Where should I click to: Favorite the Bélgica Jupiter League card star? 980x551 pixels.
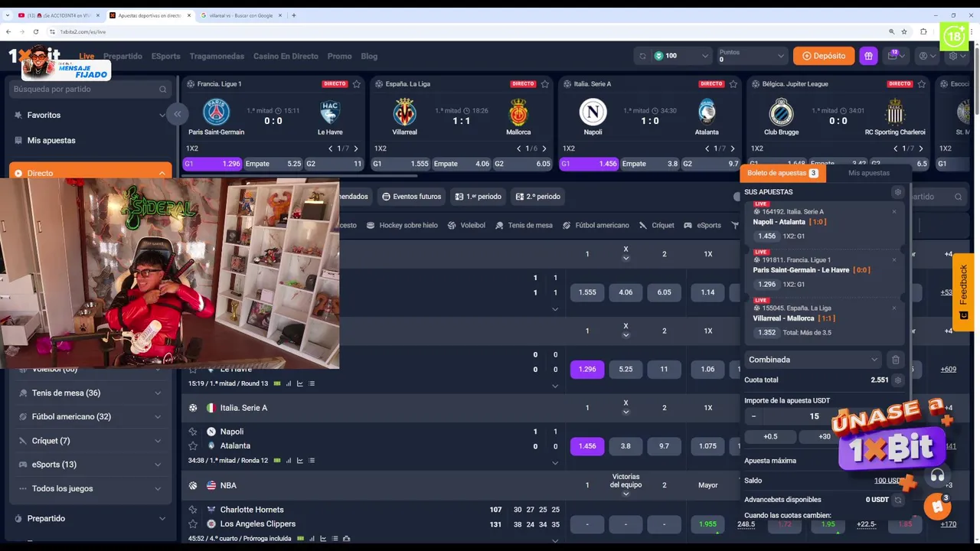point(921,84)
